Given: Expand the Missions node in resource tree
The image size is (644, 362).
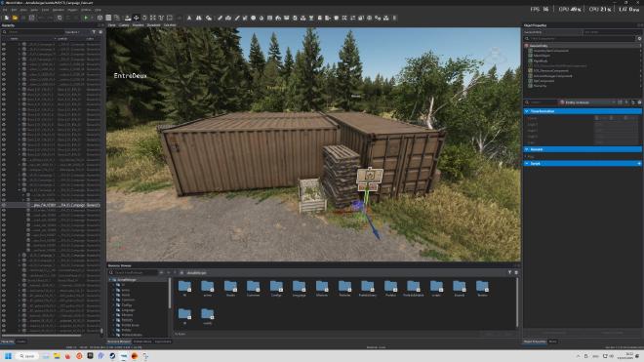Looking at the screenshot, I should tap(114, 315).
